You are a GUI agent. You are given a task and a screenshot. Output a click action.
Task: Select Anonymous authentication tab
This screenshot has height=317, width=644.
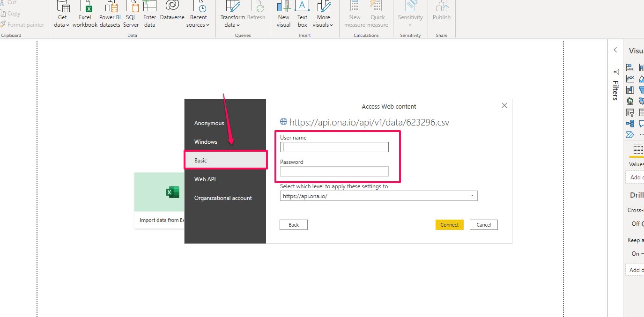pyautogui.click(x=225, y=123)
